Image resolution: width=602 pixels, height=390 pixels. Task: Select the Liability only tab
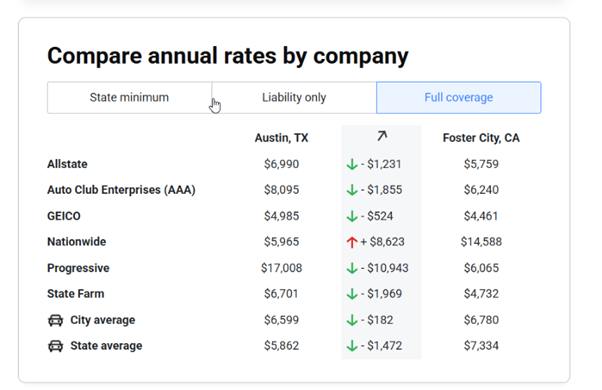pyautogui.click(x=294, y=98)
